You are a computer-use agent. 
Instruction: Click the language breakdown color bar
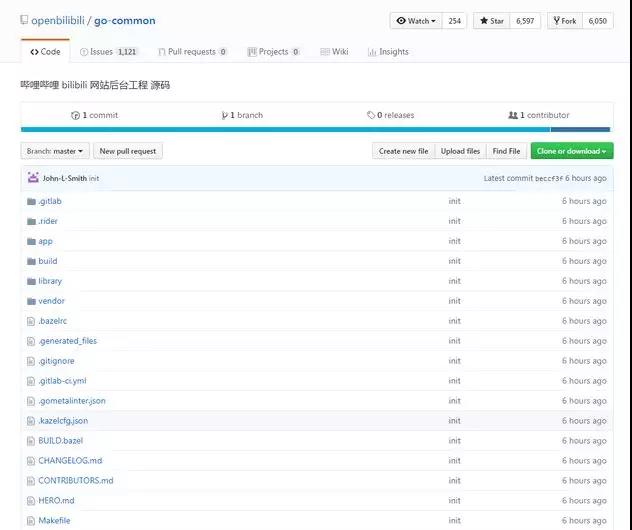(316, 129)
